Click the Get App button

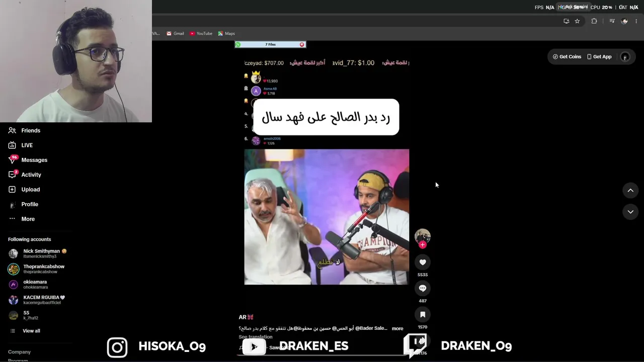tap(599, 57)
